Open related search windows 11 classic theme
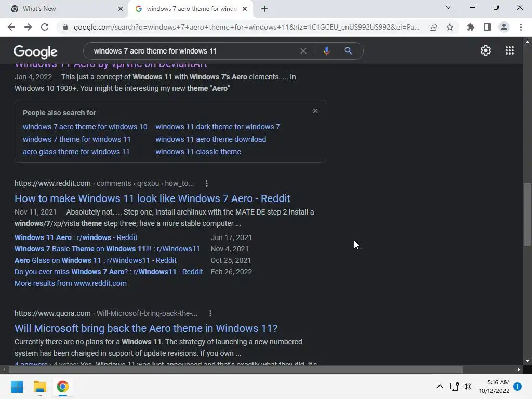Screen dimensions: 532x399 pos(198,152)
